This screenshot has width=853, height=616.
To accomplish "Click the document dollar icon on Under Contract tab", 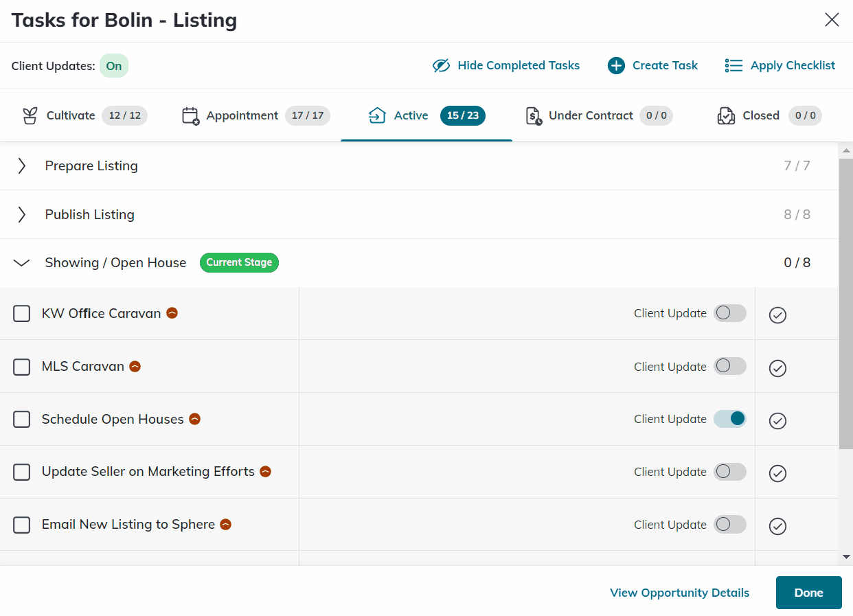I will [534, 115].
